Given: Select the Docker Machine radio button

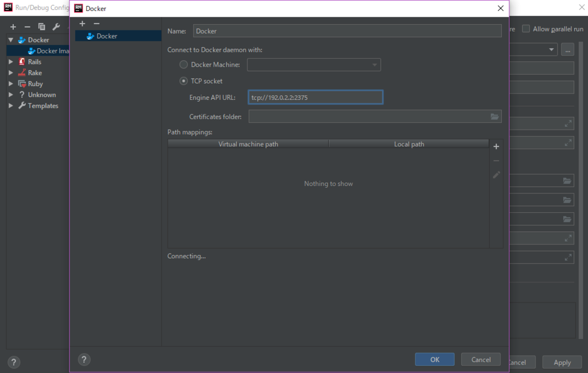Looking at the screenshot, I should click(x=183, y=64).
